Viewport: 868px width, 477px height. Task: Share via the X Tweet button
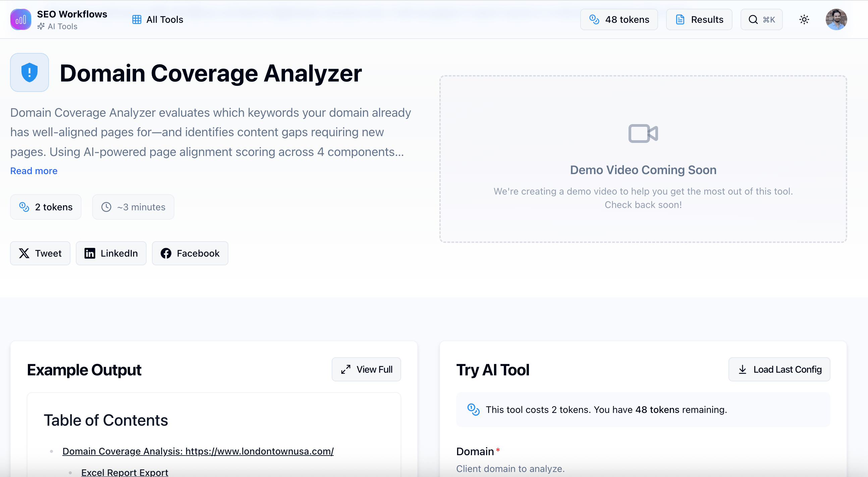40,253
